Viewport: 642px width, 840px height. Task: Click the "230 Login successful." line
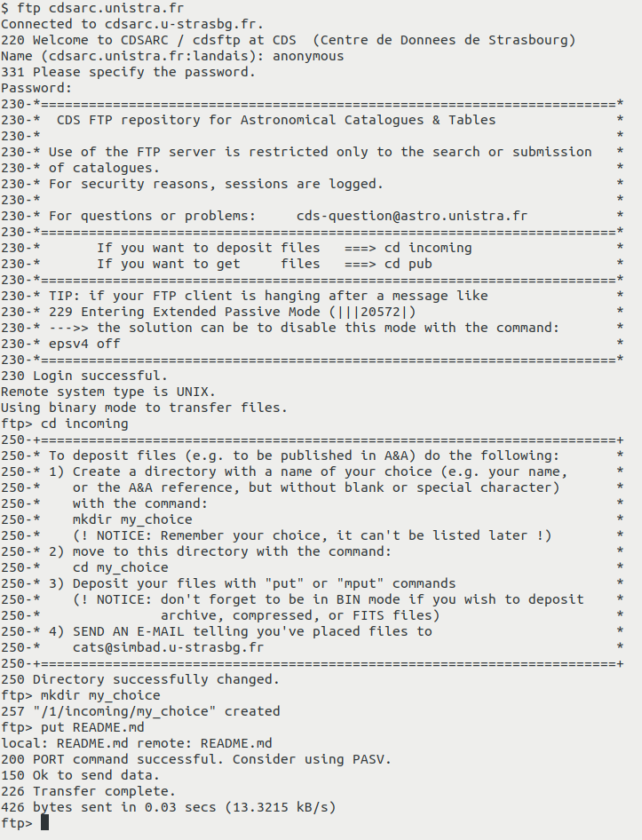tap(84, 376)
